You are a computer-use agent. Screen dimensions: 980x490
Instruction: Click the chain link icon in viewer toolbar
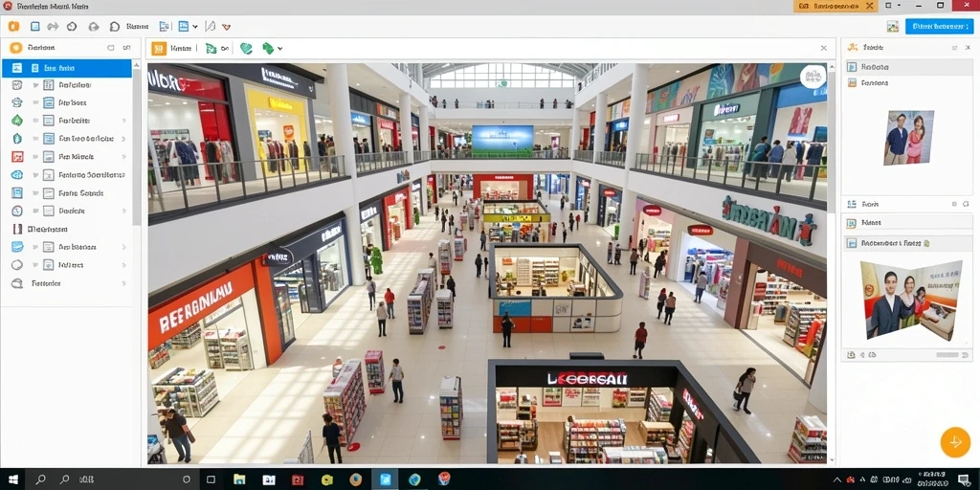click(x=224, y=48)
